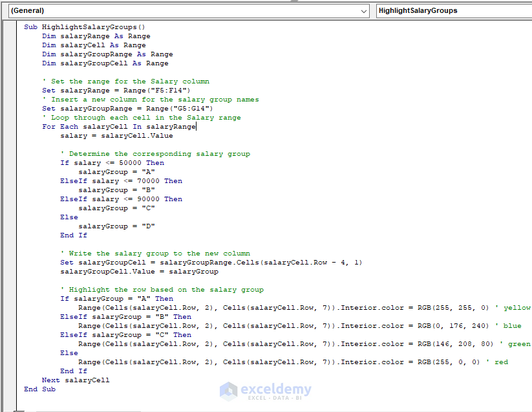Screen dimensions: 532x412
Task: Click the '' yellow' comment text
Action: [513, 308]
